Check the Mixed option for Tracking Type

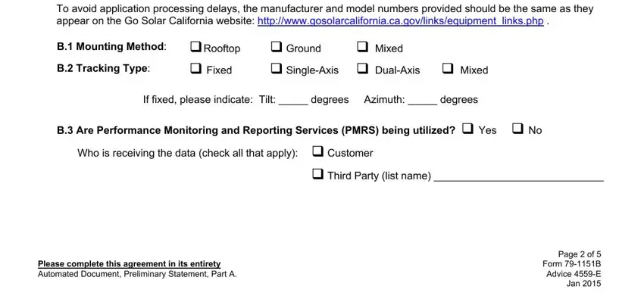pyautogui.click(x=448, y=68)
